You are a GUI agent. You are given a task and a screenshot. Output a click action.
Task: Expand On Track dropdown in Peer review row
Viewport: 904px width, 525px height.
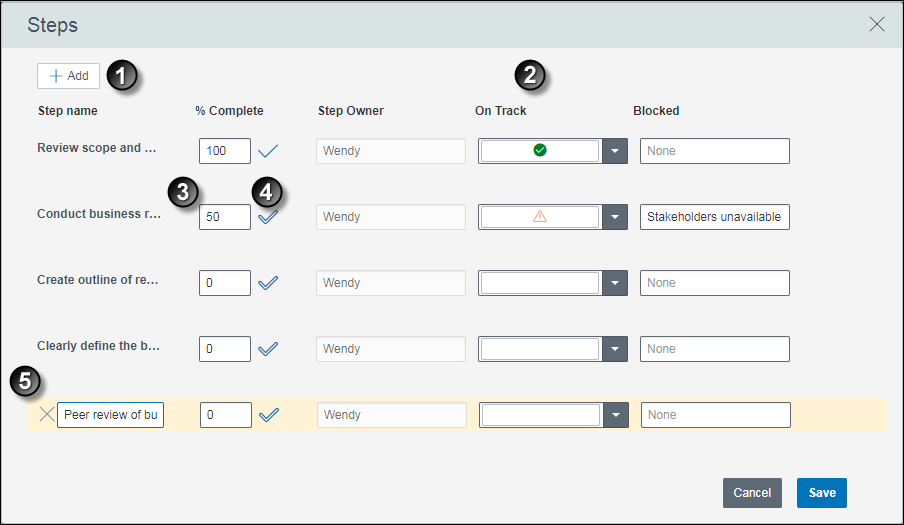tap(616, 415)
